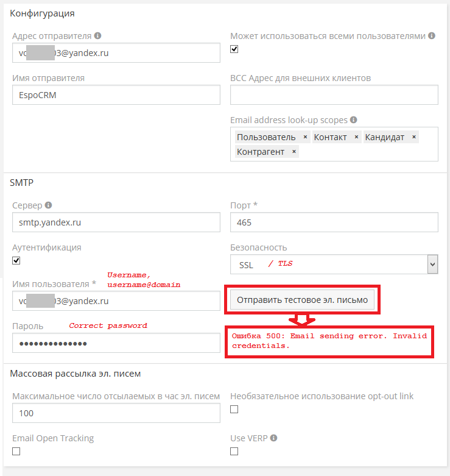Uncheck Может использоваться всеми пользователями checkbox

click(x=234, y=49)
